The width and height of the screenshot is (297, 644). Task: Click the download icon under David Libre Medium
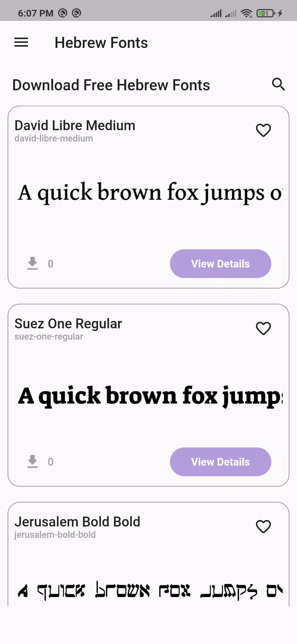[32, 263]
